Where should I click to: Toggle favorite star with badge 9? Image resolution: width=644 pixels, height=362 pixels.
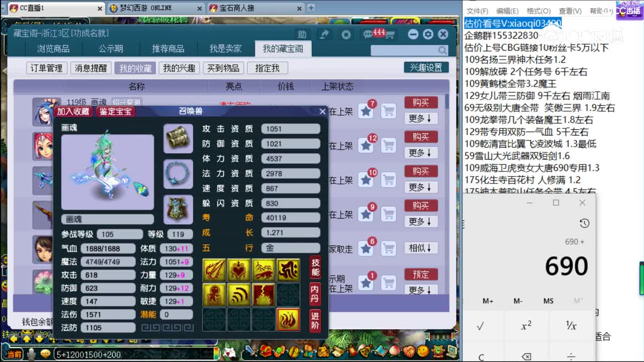pyautogui.click(x=366, y=214)
